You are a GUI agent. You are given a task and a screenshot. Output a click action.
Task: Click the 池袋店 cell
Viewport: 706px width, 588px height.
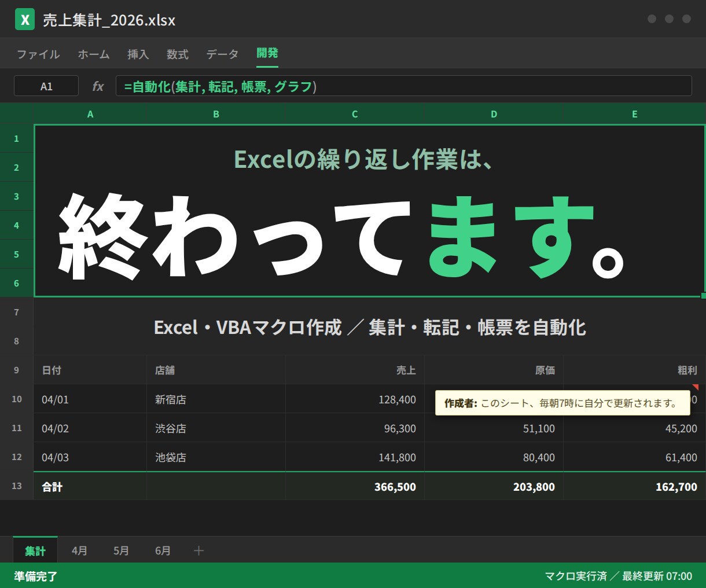pyautogui.click(x=216, y=457)
